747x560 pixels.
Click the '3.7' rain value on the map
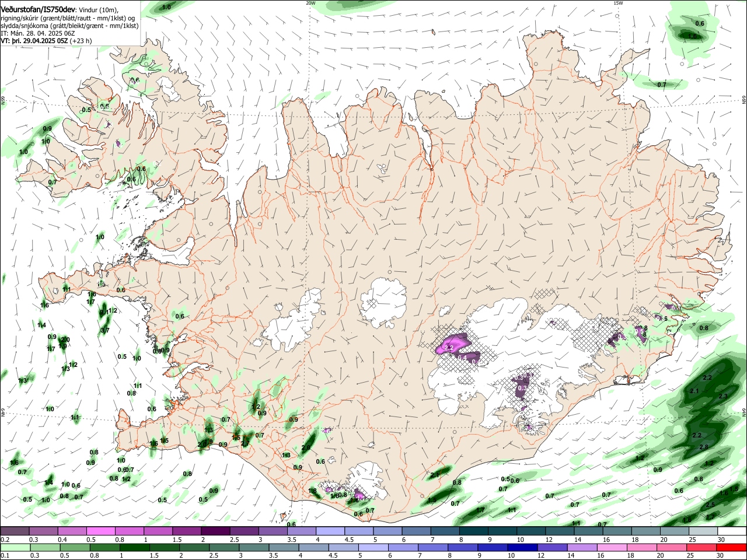pos(105,331)
